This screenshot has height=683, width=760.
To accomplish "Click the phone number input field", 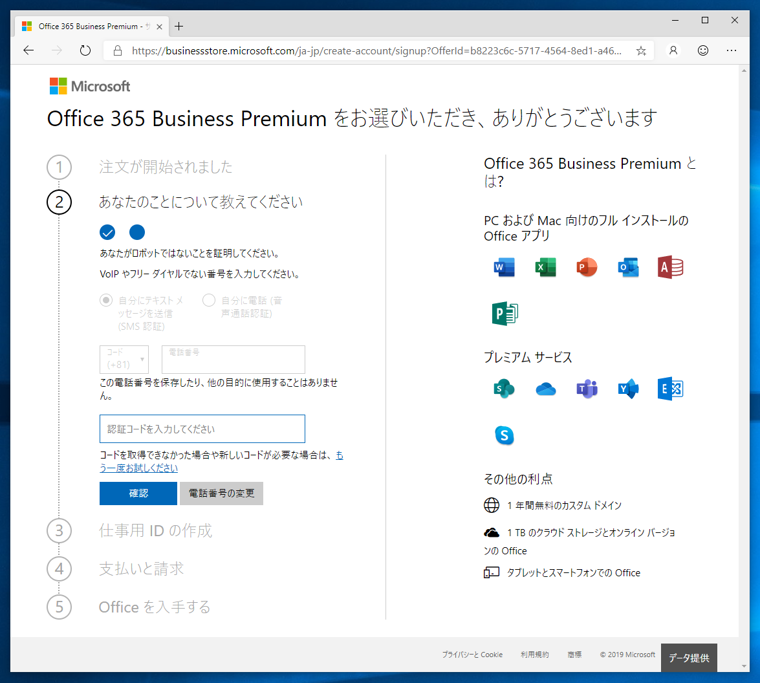I will (x=234, y=359).
